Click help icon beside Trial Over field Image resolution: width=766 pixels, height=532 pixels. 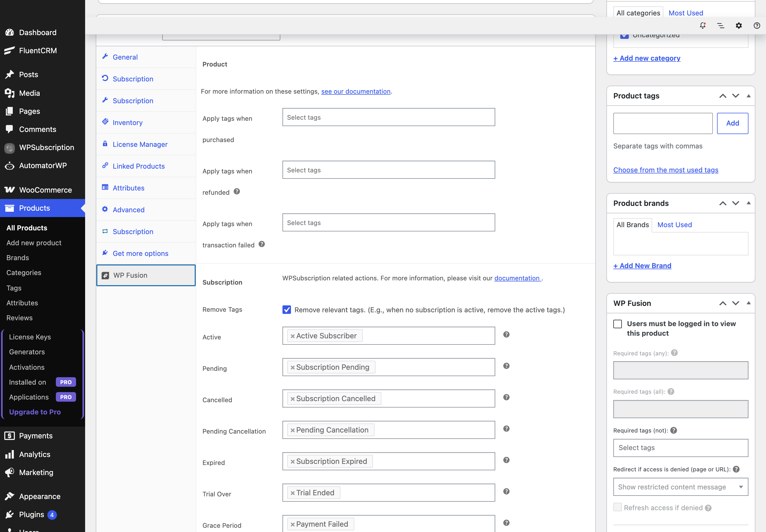pyautogui.click(x=506, y=491)
